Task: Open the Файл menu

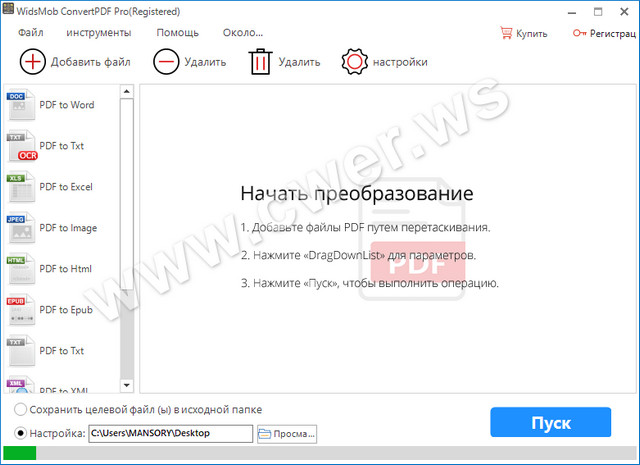Action: tap(31, 33)
